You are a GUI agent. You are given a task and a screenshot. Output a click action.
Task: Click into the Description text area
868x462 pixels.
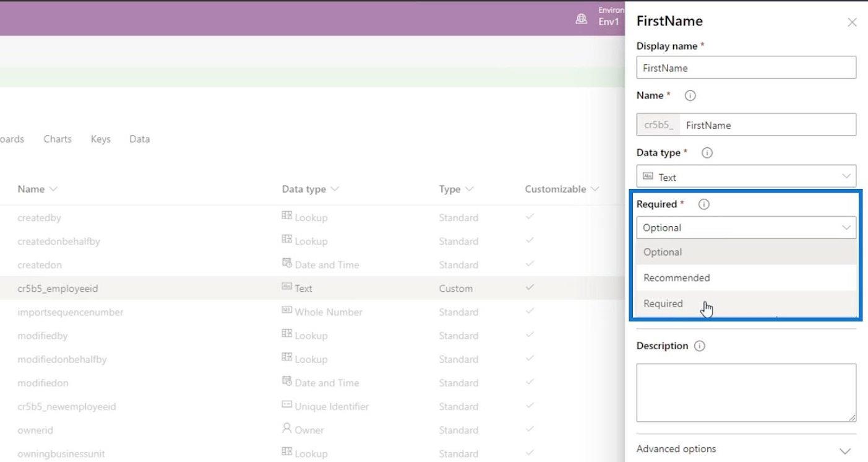click(746, 393)
